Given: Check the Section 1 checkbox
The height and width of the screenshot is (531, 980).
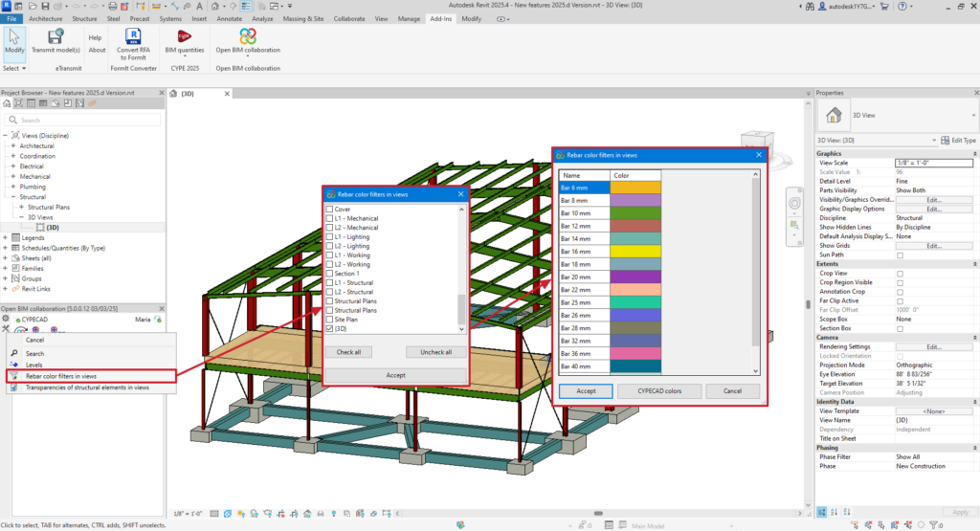Looking at the screenshot, I should click(329, 273).
